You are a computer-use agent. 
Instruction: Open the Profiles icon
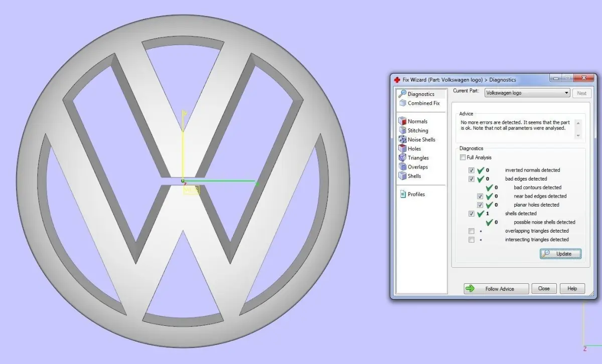coord(403,194)
